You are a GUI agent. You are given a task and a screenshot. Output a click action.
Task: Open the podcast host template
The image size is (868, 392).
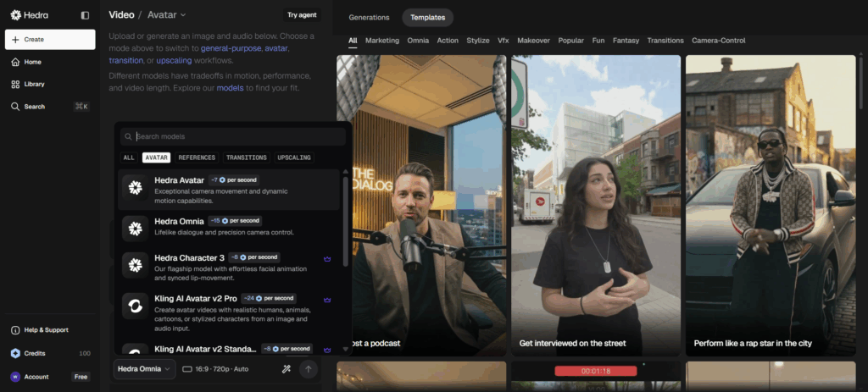[x=421, y=205]
